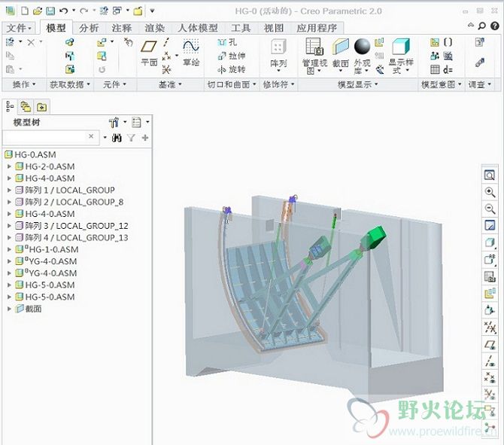This screenshot has width=504, height=445.
Task: Select the Revolve (旋转) tool
Action: [232, 69]
